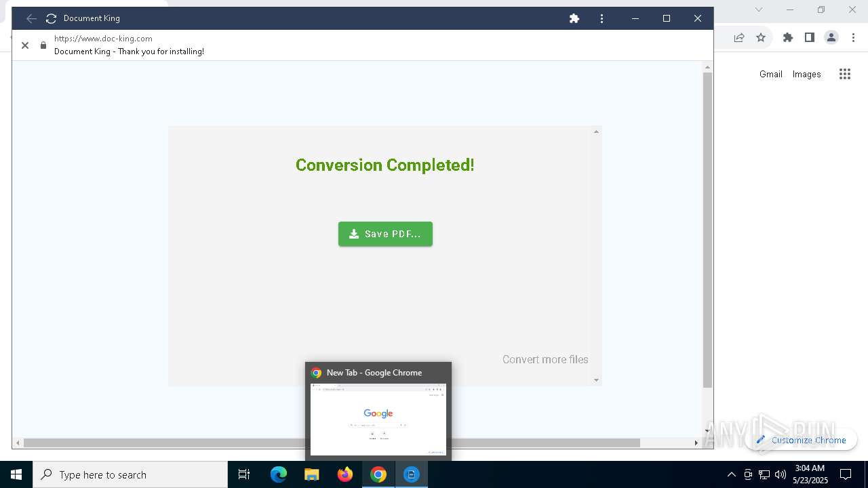Switch to Document King taskbar icon

[412, 474]
